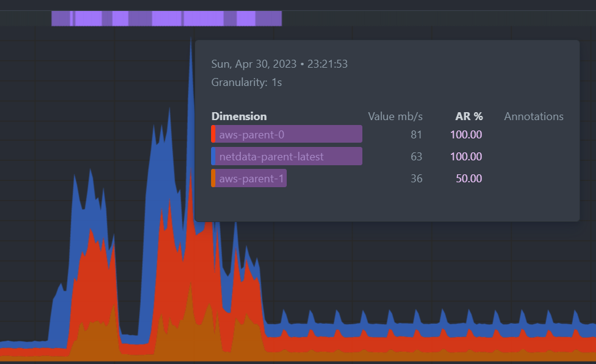Select the AR % column header
The image size is (596, 364).
(x=469, y=116)
